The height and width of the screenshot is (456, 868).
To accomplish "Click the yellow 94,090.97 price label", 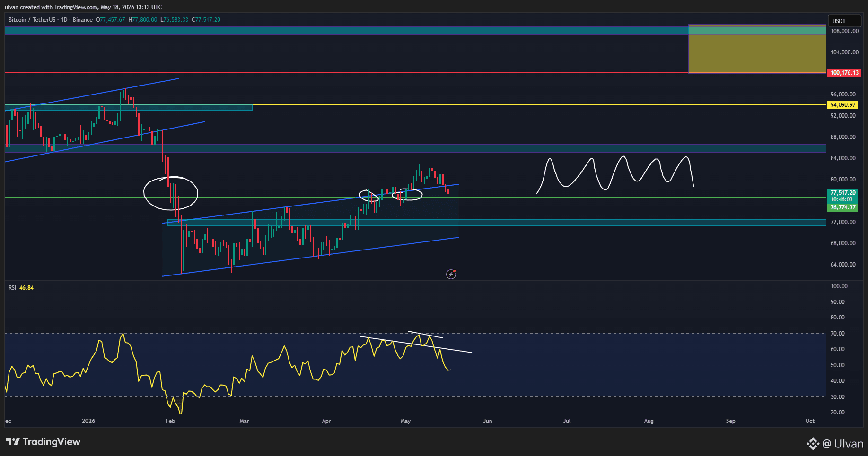I will point(843,105).
